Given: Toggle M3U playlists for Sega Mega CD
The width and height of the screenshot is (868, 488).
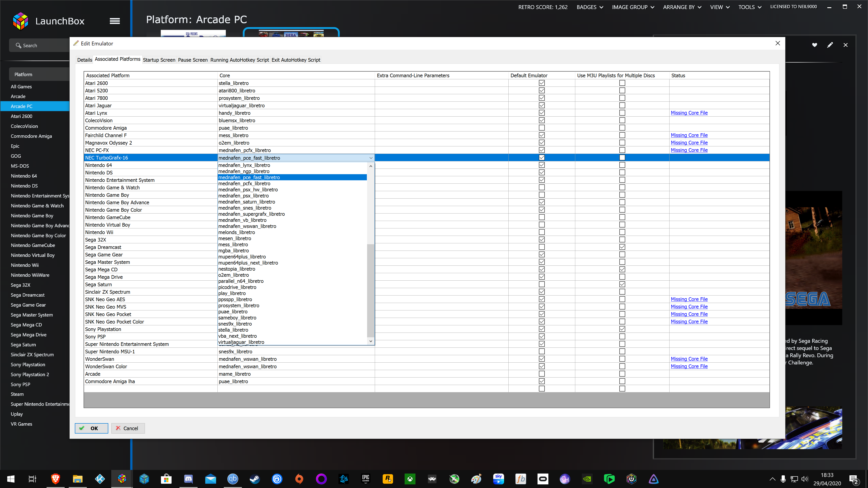Looking at the screenshot, I should point(622,270).
